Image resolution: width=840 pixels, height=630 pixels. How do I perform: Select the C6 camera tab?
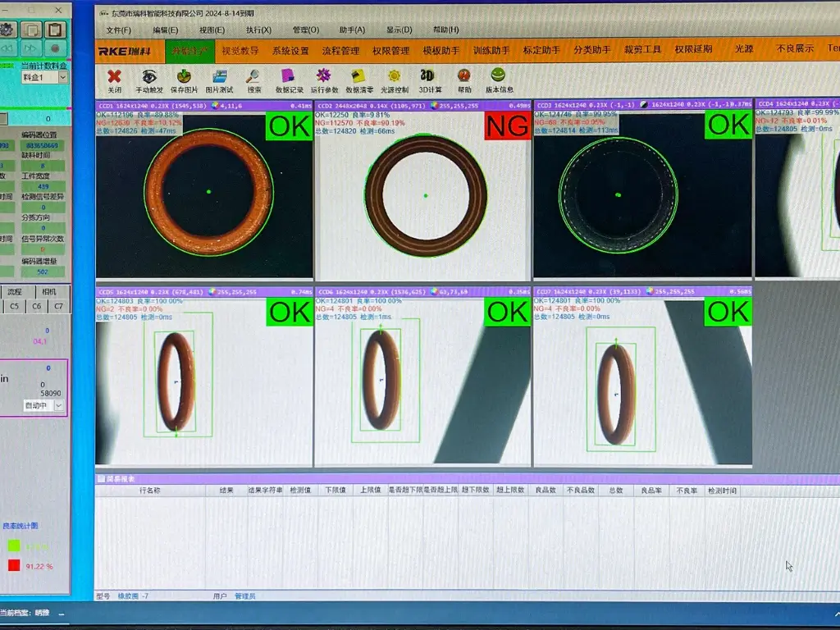click(x=37, y=307)
